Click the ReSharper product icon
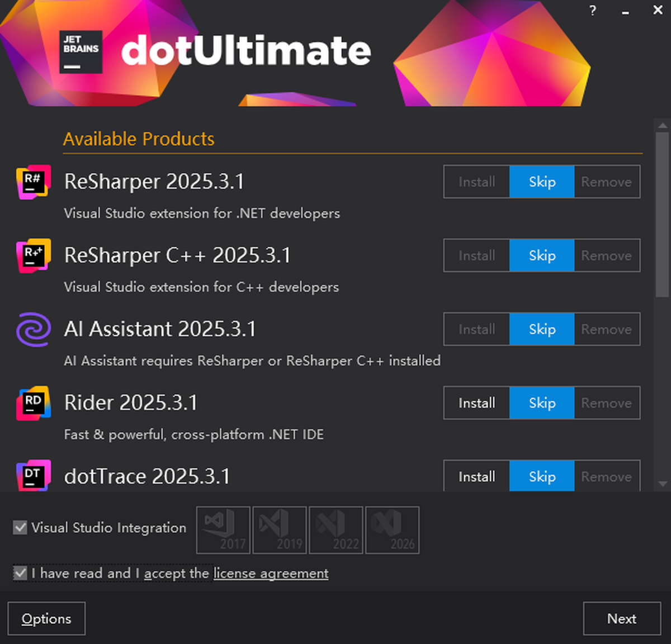 tap(34, 182)
